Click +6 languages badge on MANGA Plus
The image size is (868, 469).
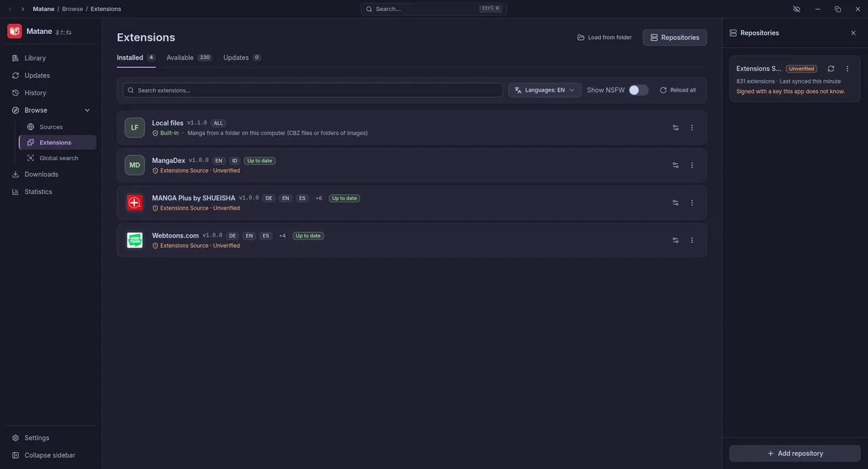point(319,198)
